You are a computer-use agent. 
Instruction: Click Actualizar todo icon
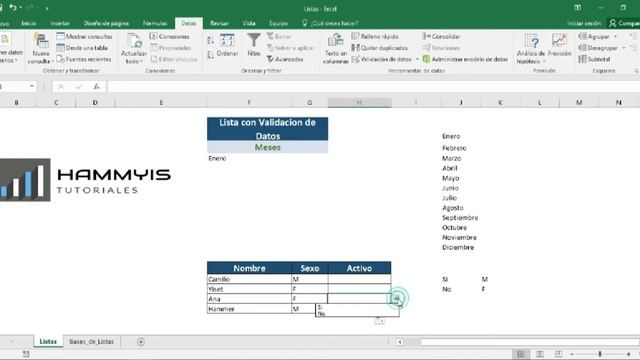click(x=133, y=41)
